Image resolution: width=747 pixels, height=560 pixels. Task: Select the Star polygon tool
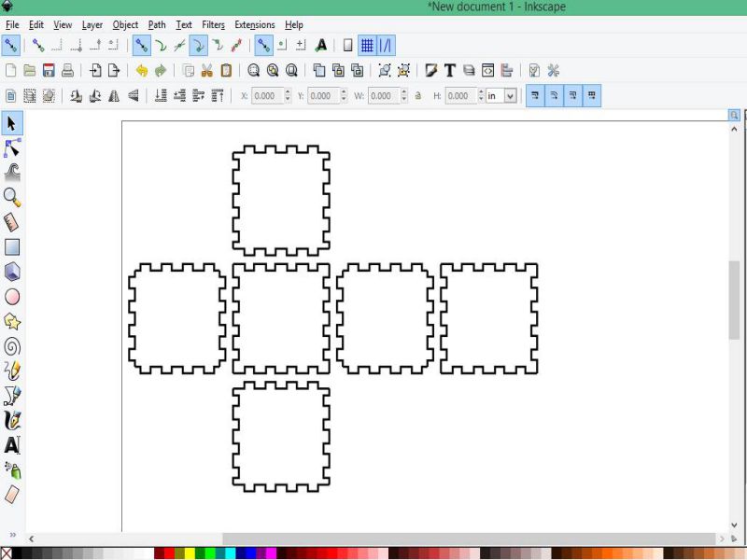12,322
